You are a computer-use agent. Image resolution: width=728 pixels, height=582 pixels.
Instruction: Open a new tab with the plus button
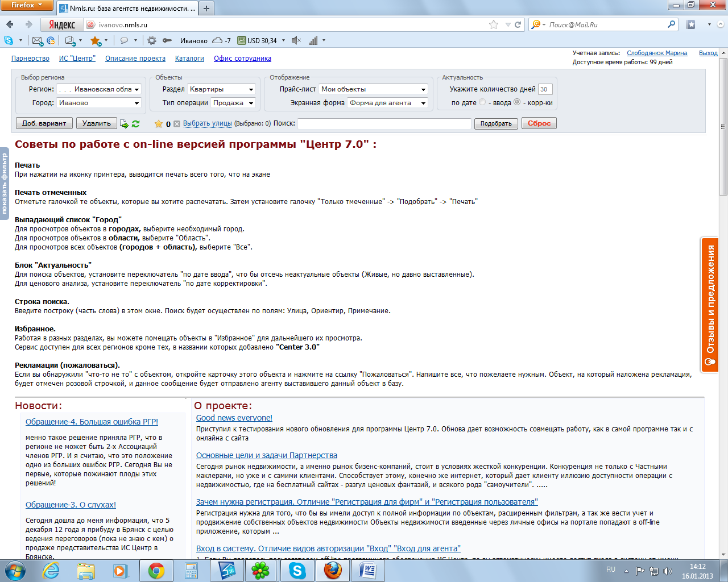point(206,8)
